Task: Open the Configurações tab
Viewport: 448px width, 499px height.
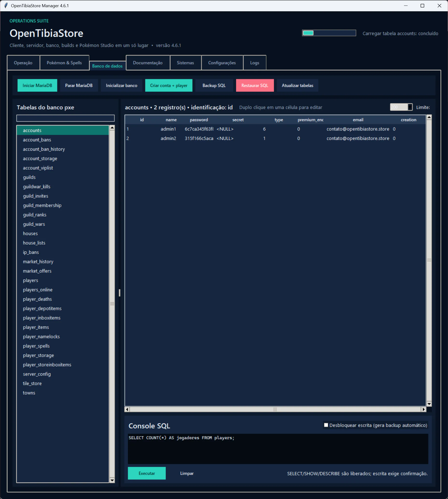Action: [x=222, y=63]
